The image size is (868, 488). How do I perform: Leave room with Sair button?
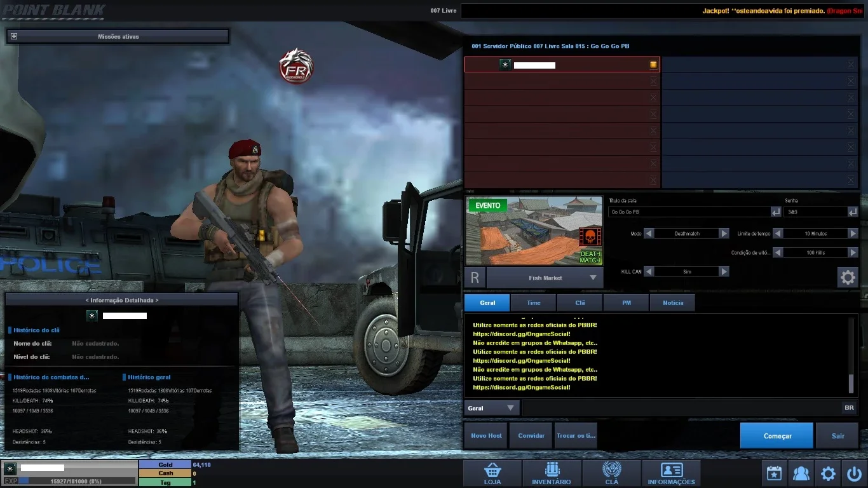click(x=837, y=436)
